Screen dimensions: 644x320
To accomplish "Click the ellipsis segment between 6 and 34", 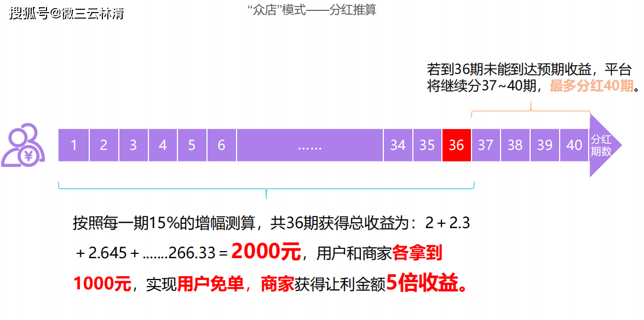I will point(309,145).
